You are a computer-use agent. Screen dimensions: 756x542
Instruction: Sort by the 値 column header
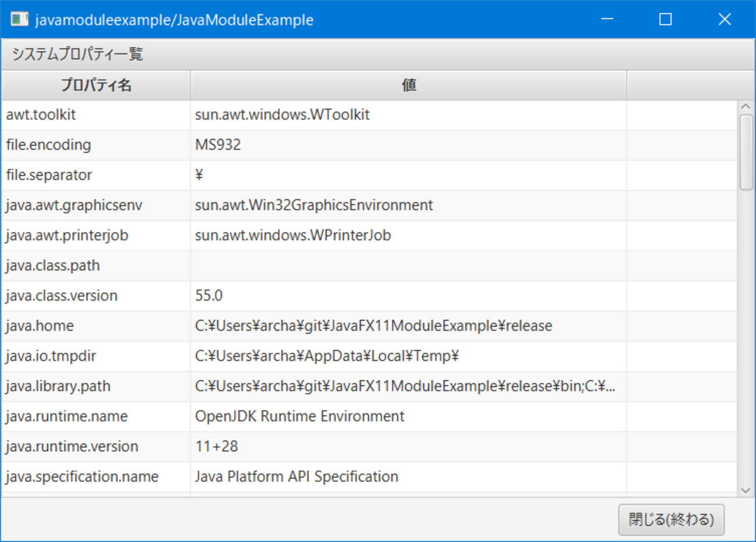408,85
